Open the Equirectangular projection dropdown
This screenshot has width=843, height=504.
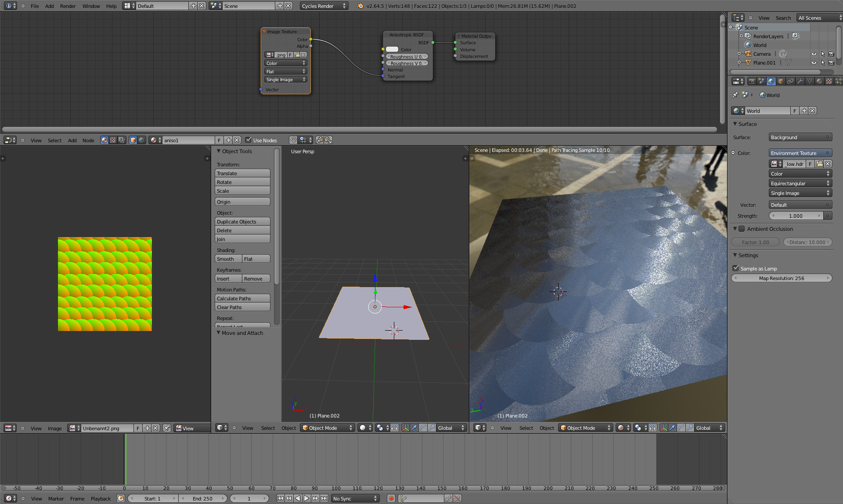point(800,184)
